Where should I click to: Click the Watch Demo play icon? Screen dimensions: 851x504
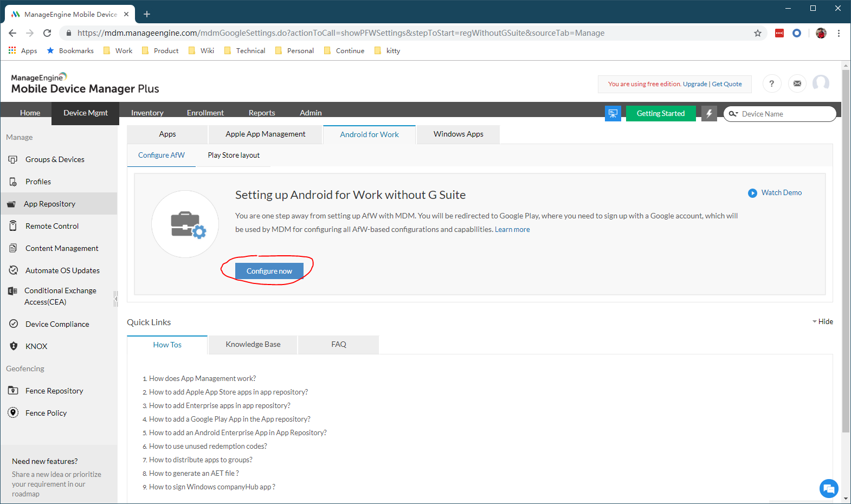[x=752, y=193]
